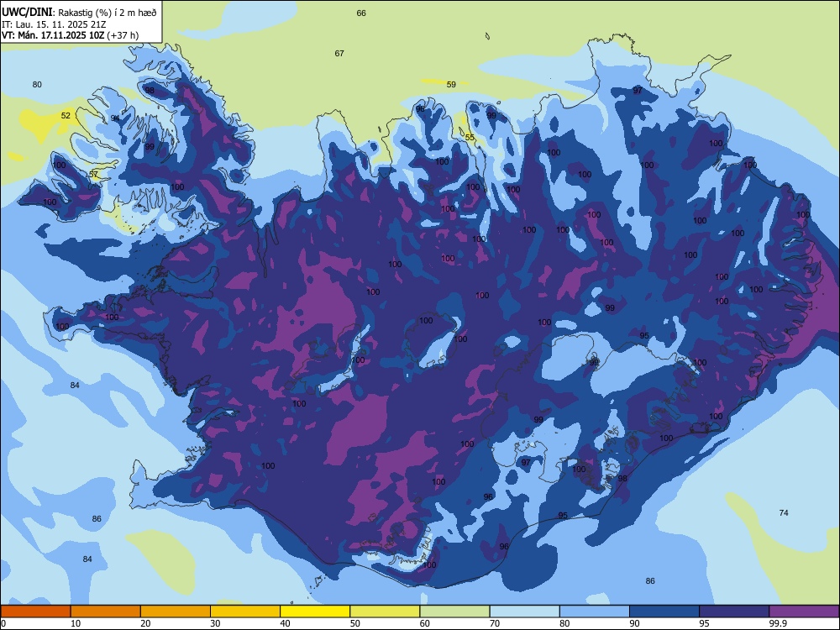Select the bright yellow 40–50 legend swatch
Screen dimensions: 840x630
point(315,612)
